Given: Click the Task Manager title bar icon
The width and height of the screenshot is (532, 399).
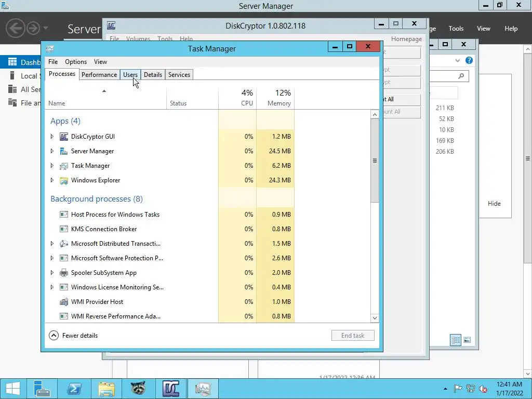Looking at the screenshot, I should [50, 49].
